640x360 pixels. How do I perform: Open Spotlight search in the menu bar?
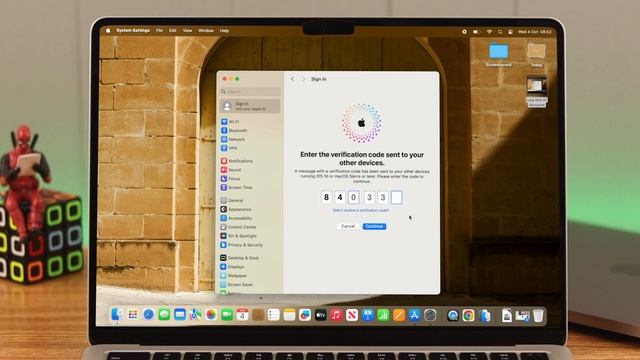tap(500, 31)
